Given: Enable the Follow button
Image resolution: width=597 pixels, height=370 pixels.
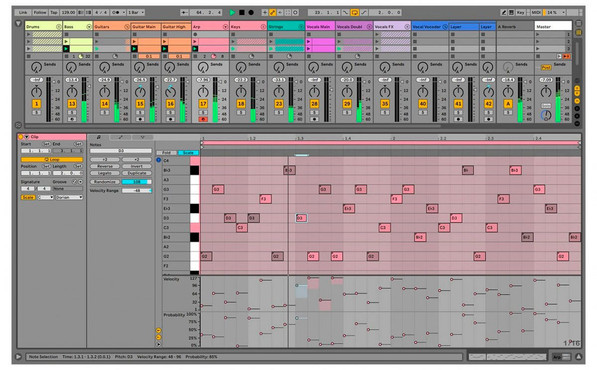Looking at the screenshot, I should (x=40, y=13).
